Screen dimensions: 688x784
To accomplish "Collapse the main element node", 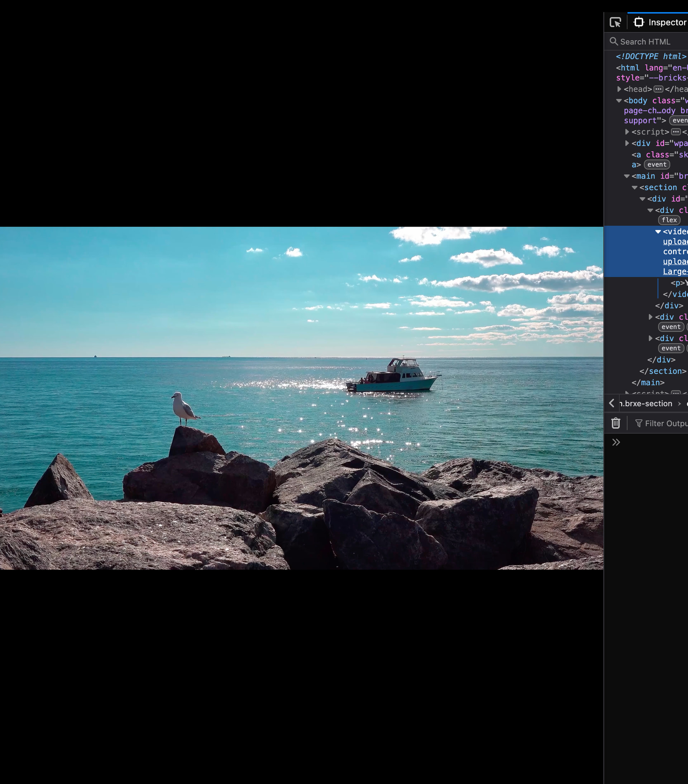I will click(627, 176).
